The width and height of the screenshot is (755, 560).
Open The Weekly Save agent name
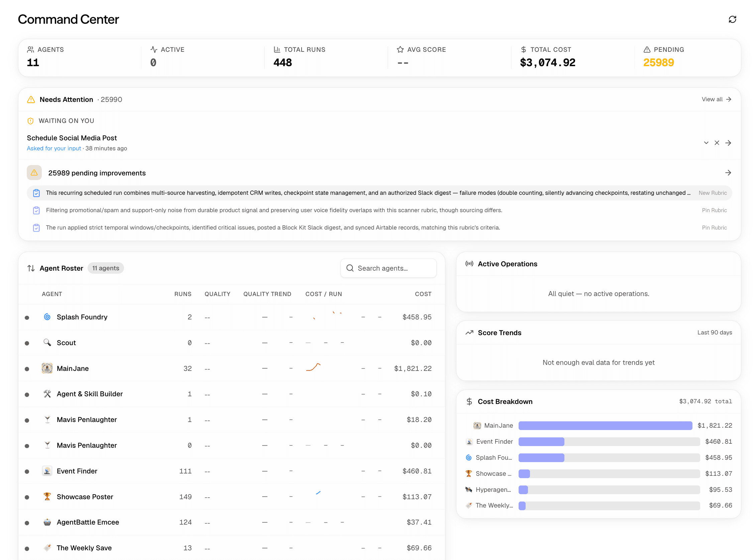84,548
